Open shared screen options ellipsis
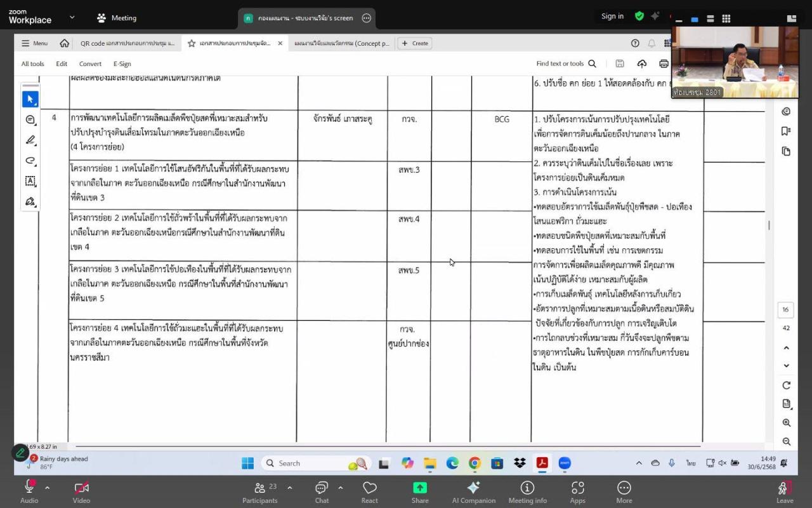 pyautogui.click(x=366, y=18)
